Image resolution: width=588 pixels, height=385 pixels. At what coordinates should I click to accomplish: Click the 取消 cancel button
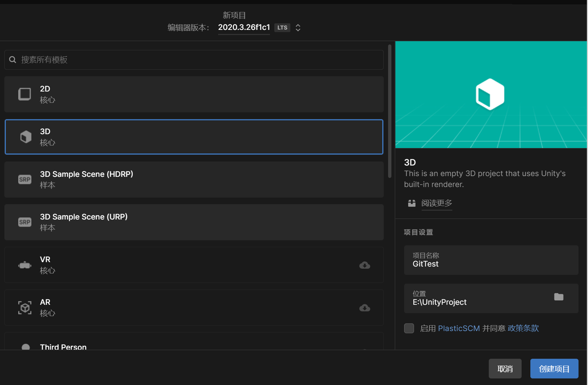pos(505,369)
